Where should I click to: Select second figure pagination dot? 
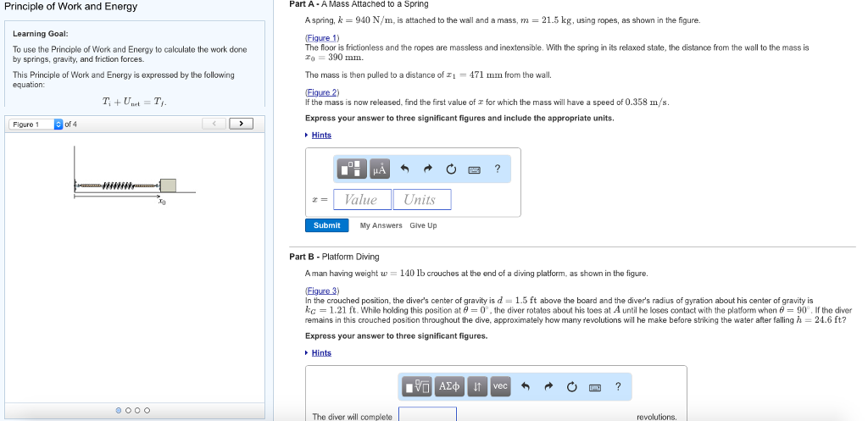(x=129, y=411)
